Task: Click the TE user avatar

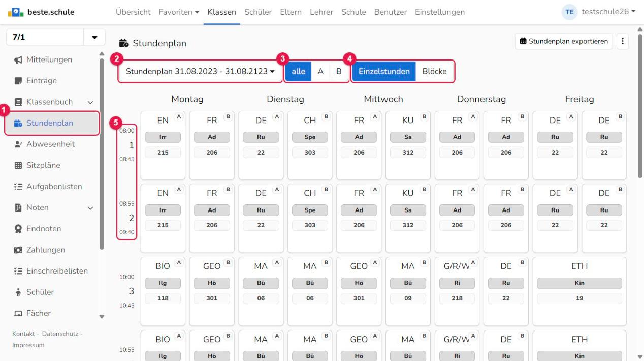Action: (x=569, y=12)
